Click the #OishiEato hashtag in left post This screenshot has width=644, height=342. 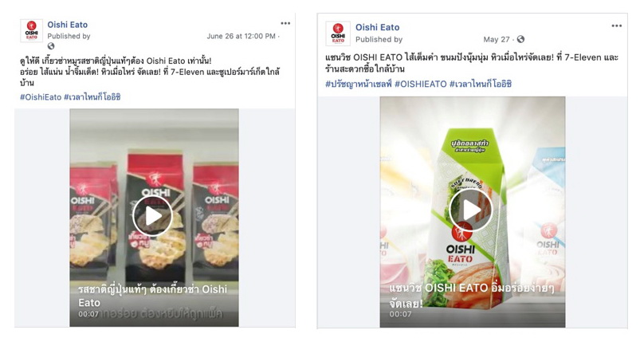tap(41, 97)
